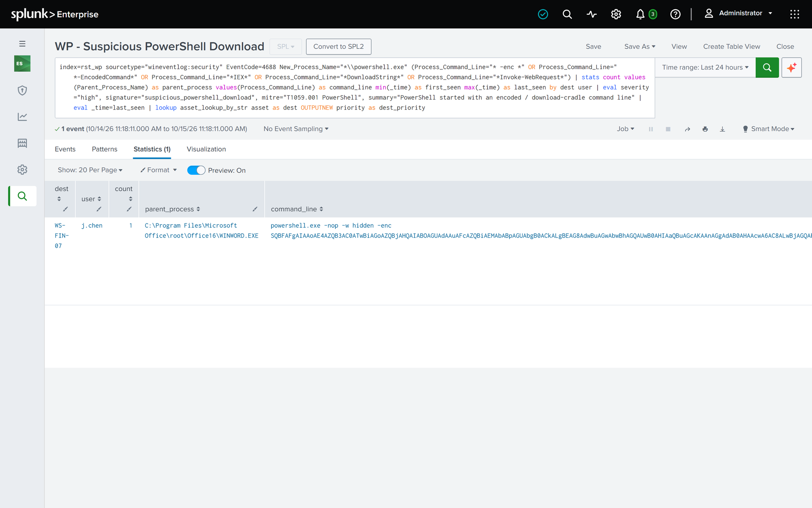Expand the Job dropdown menu
812x508 pixels.
pos(625,129)
